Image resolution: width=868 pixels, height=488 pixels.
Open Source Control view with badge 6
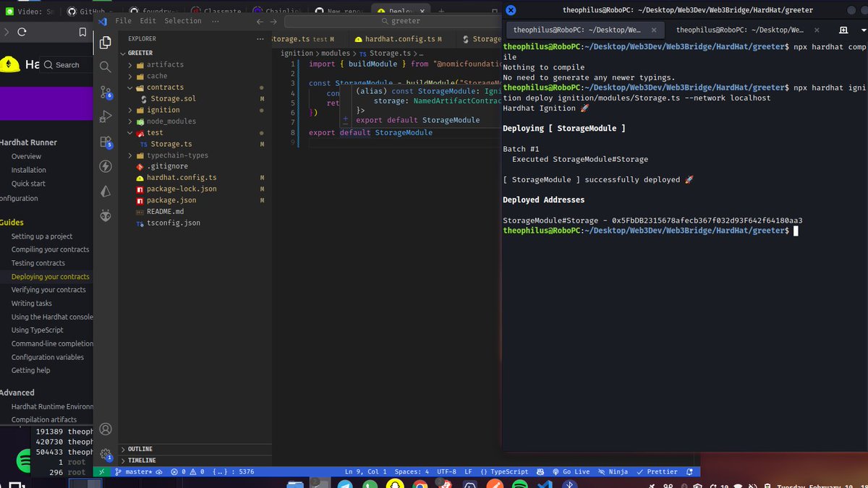tap(106, 92)
